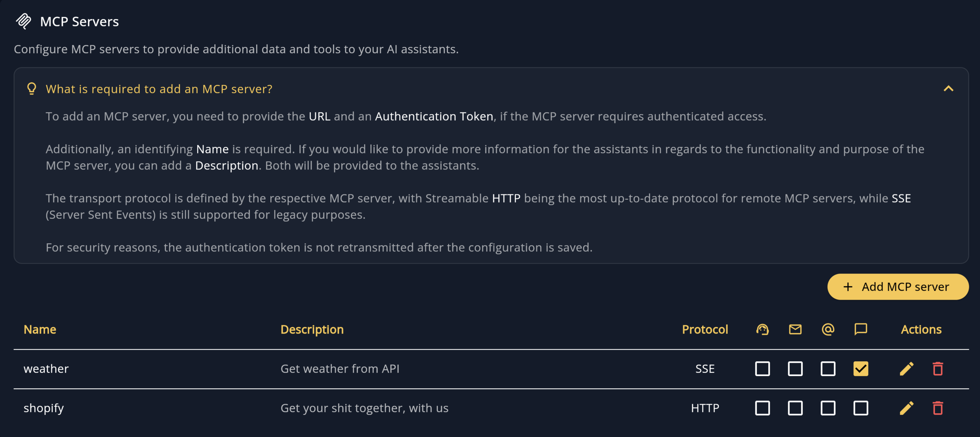Click the Protocol column header
This screenshot has width=980, height=437.
(x=705, y=329)
